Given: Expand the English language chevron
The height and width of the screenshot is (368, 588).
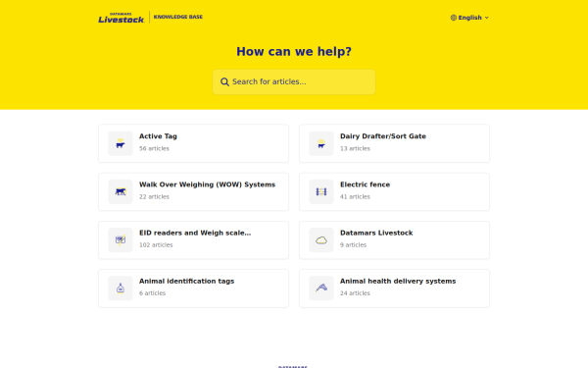Looking at the screenshot, I should 487,18.
